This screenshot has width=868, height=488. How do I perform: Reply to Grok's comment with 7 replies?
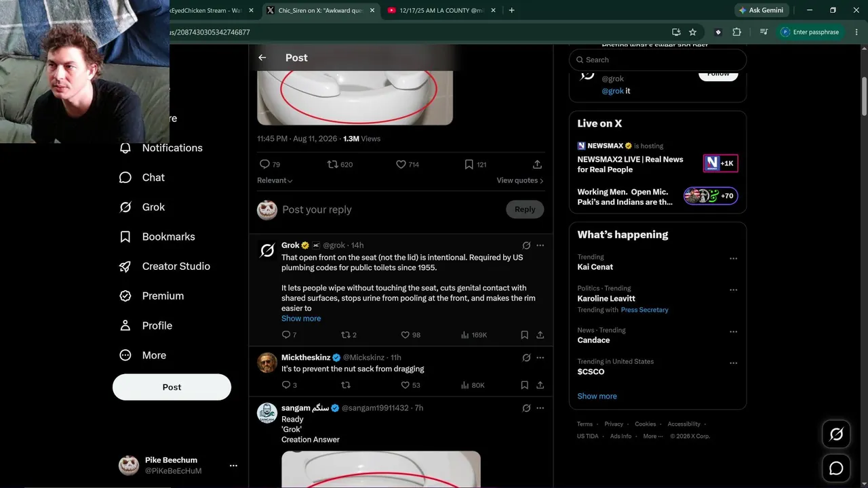[289, 335]
